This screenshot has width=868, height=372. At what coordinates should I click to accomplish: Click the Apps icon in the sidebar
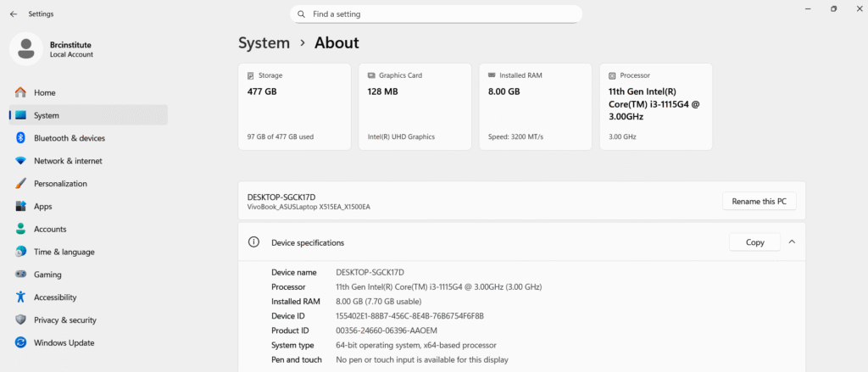pos(20,206)
